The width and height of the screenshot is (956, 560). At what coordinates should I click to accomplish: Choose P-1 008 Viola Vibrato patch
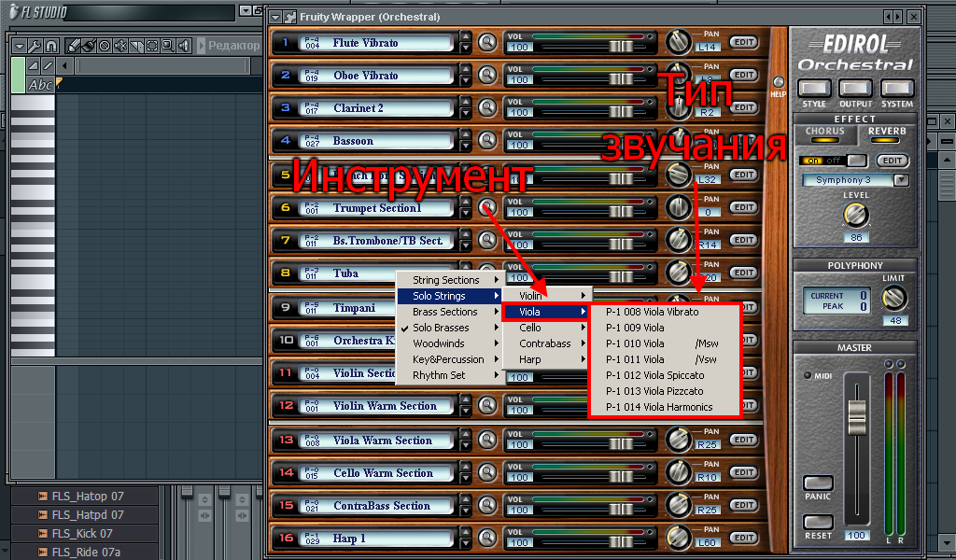665,312
